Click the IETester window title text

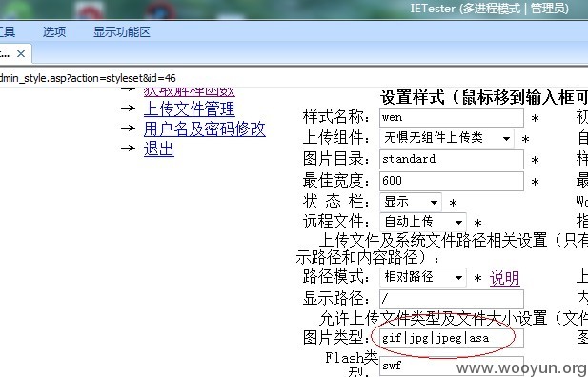coord(490,9)
